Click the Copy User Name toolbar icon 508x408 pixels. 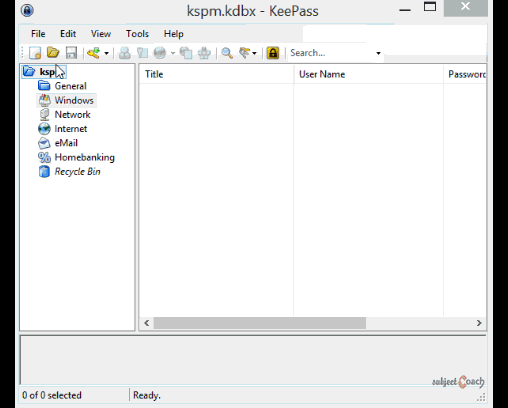pos(125,53)
